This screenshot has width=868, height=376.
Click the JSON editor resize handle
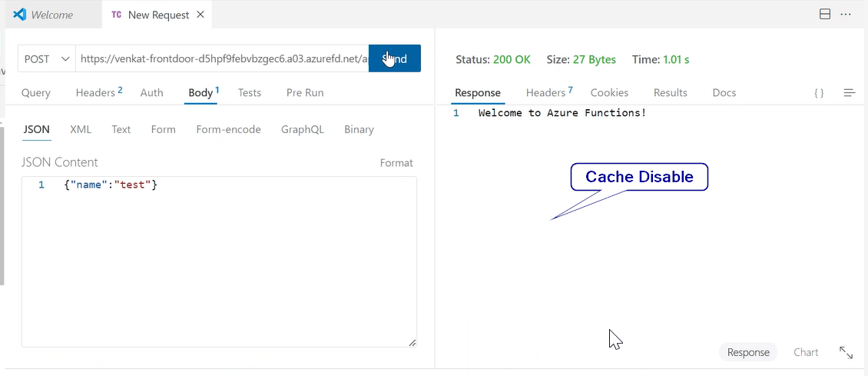[412, 344]
